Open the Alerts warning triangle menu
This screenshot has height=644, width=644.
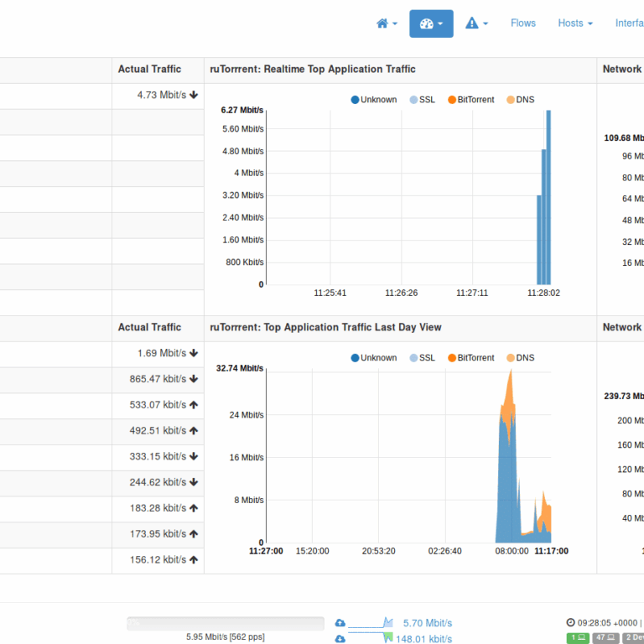[476, 23]
